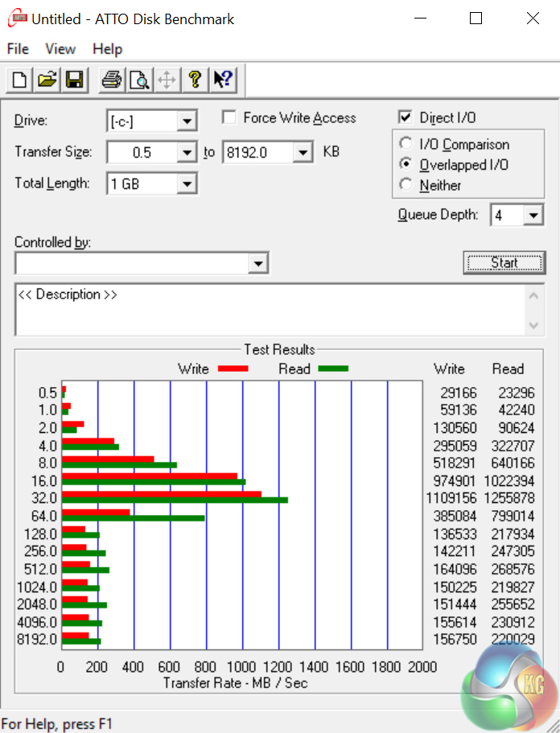Select the Neither radio button
The image size is (560, 733).
[x=406, y=184]
